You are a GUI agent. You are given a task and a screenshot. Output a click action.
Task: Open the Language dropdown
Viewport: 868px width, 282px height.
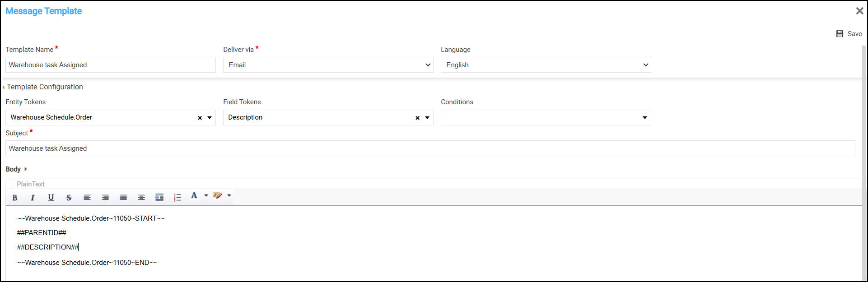coord(546,65)
